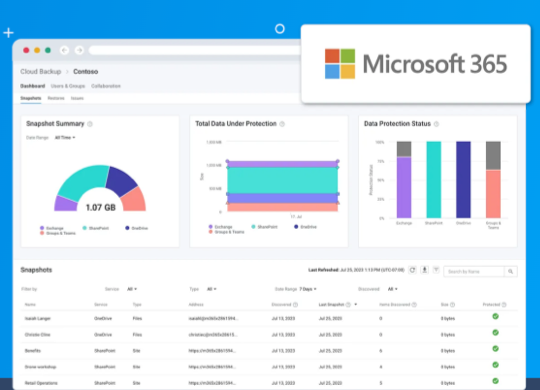Click the Contoso breadcrumb
540x390 pixels.
click(85, 72)
